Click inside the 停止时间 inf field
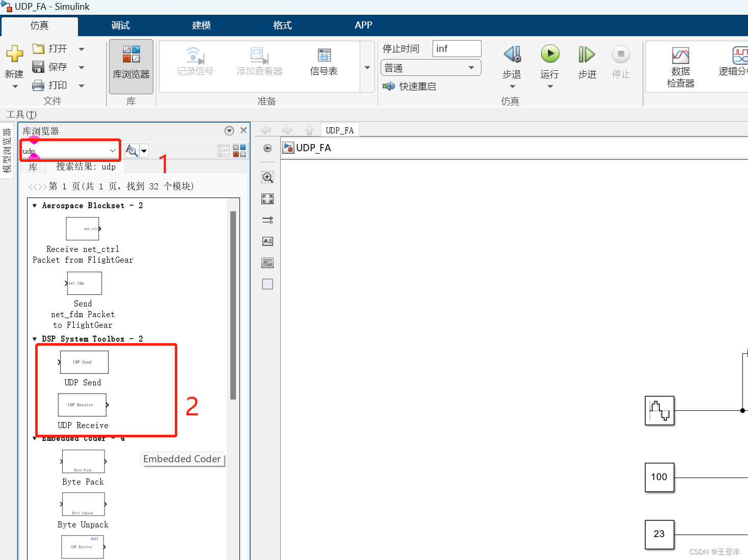Screen dimensions: 748x560 click(x=456, y=48)
